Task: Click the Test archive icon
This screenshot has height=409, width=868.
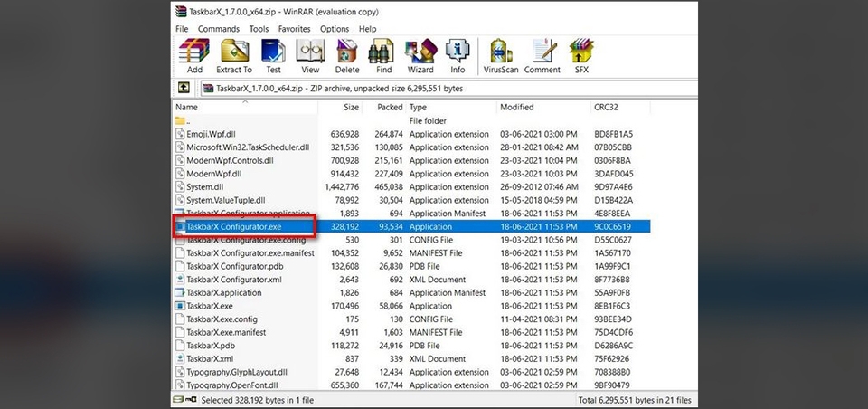Action: pos(273,51)
